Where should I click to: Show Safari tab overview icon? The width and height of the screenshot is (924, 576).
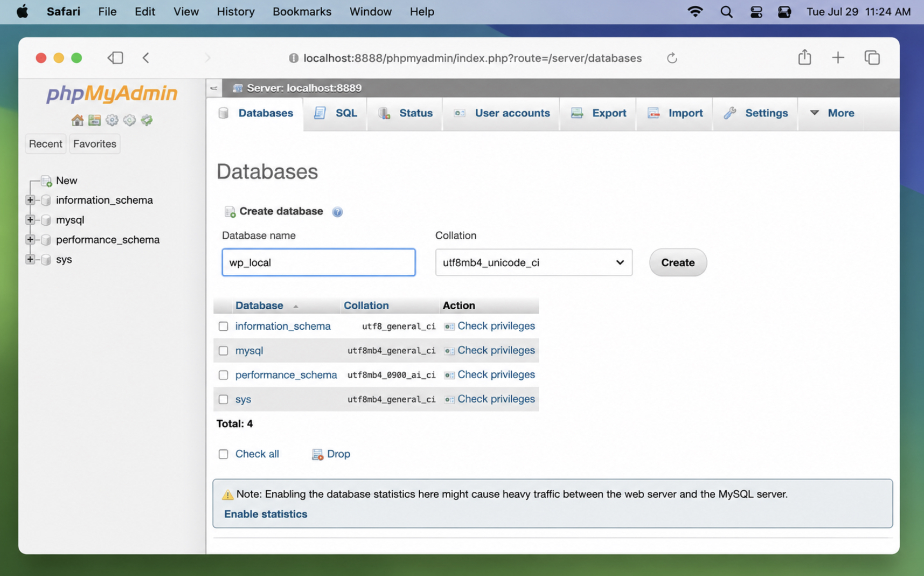pos(872,58)
